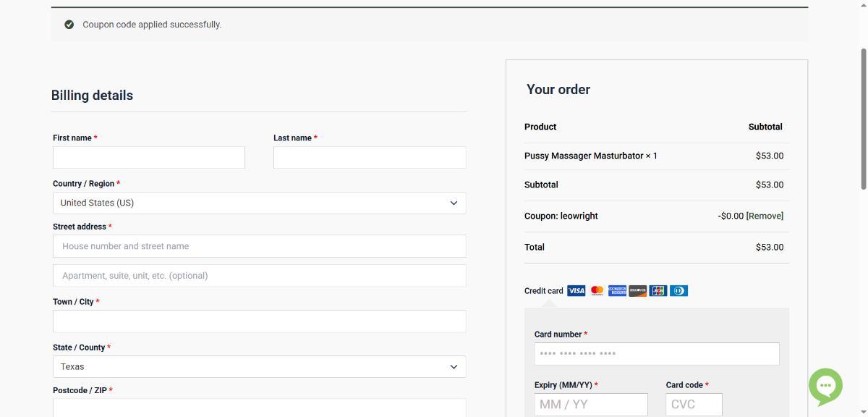This screenshot has height=417, width=868.
Task: Click the JCB card icon
Action: 658,291
